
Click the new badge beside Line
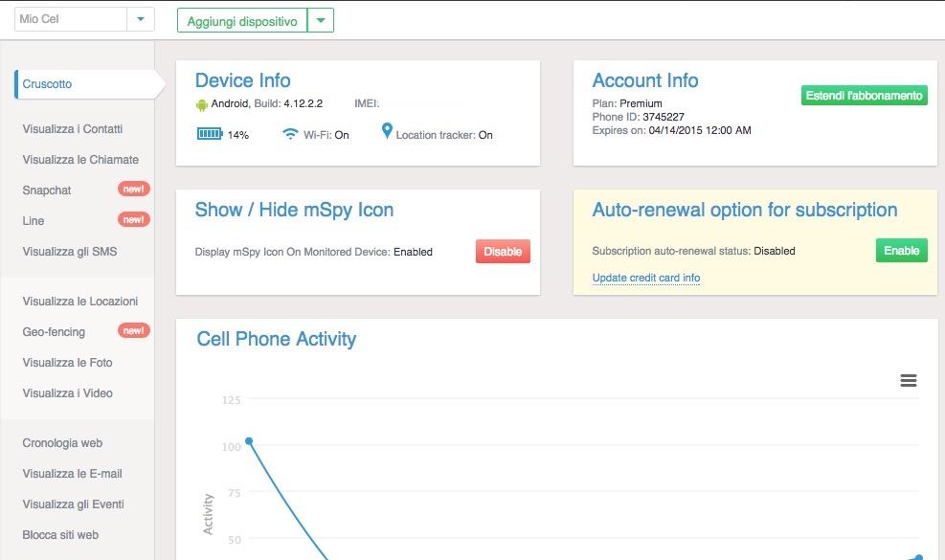pyautogui.click(x=133, y=220)
